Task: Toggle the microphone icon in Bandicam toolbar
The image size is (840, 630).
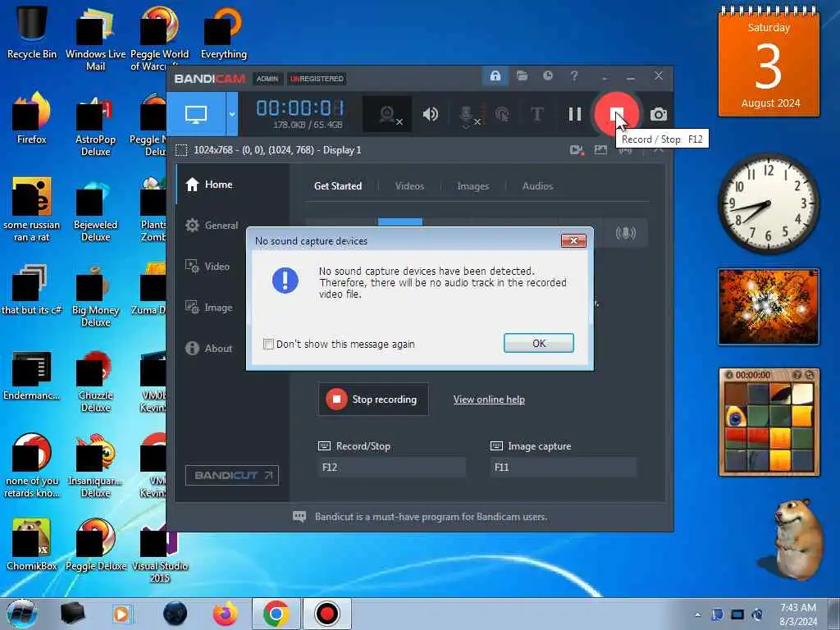Action: (x=467, y=115)
